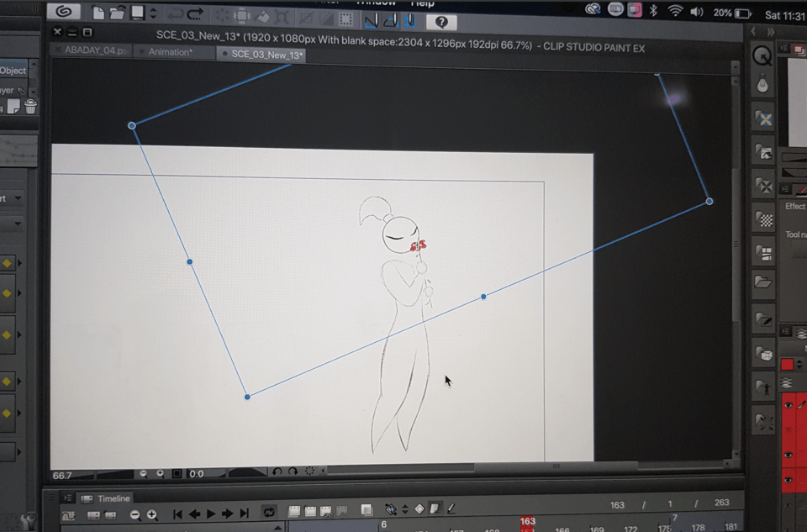Click the keyframe diamond icon in timeline
Viewport: 807px width, 532px height.
(419, 509)
